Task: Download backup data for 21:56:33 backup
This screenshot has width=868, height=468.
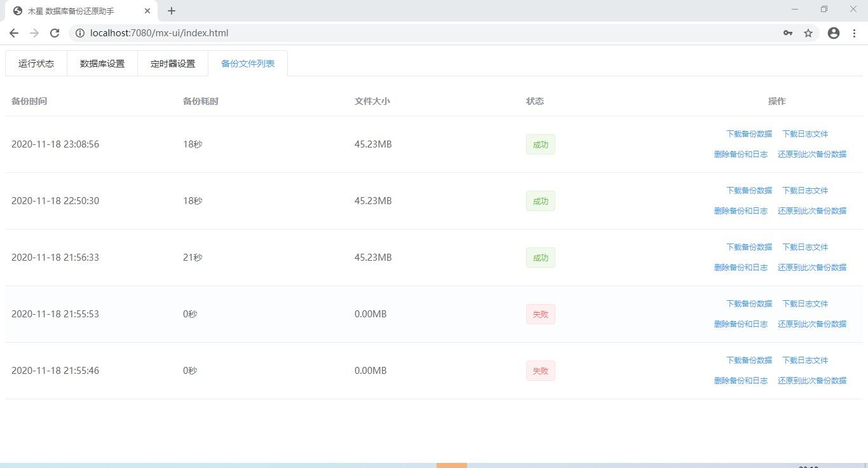Action: pyautogui.click(x=749, y=247)
